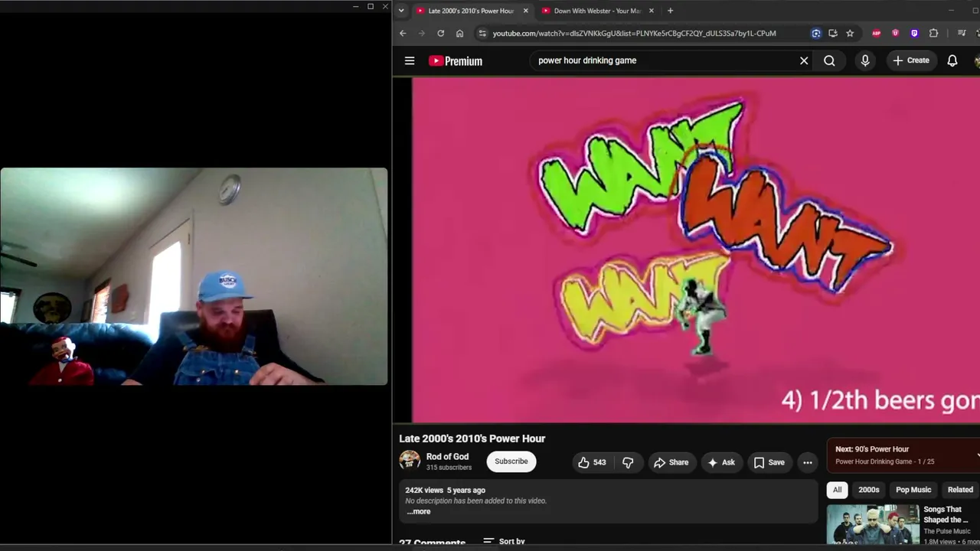Open The Pulse Music channel name

tap(946, 531)
